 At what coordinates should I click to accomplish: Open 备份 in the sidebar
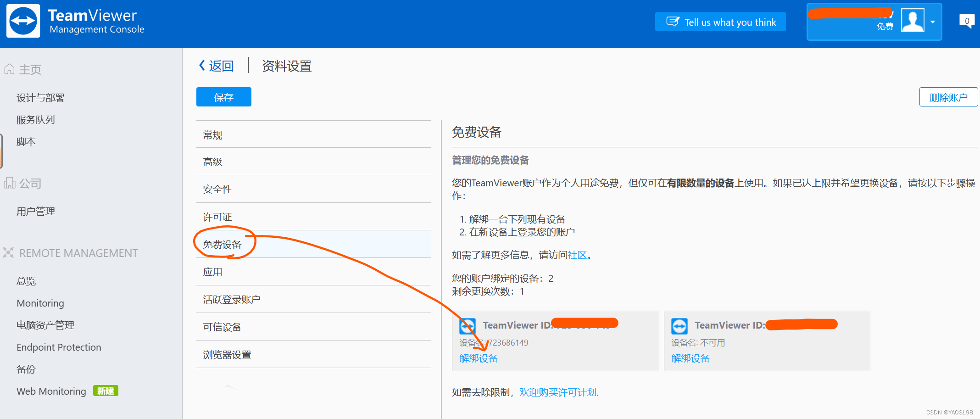point(26,369)
